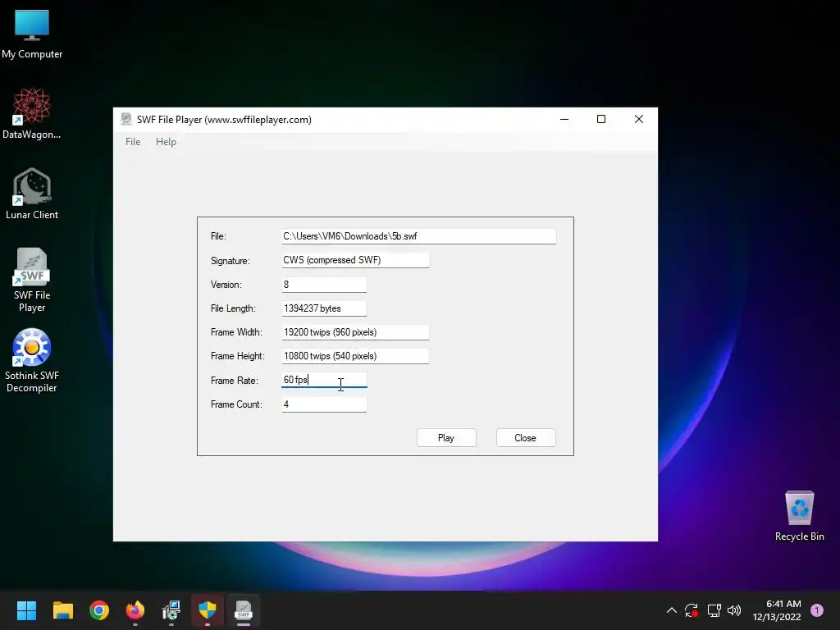Click the SWF File Player title bar icon
840x630 pixels.
pyautogui.click(x=126, y=119)
